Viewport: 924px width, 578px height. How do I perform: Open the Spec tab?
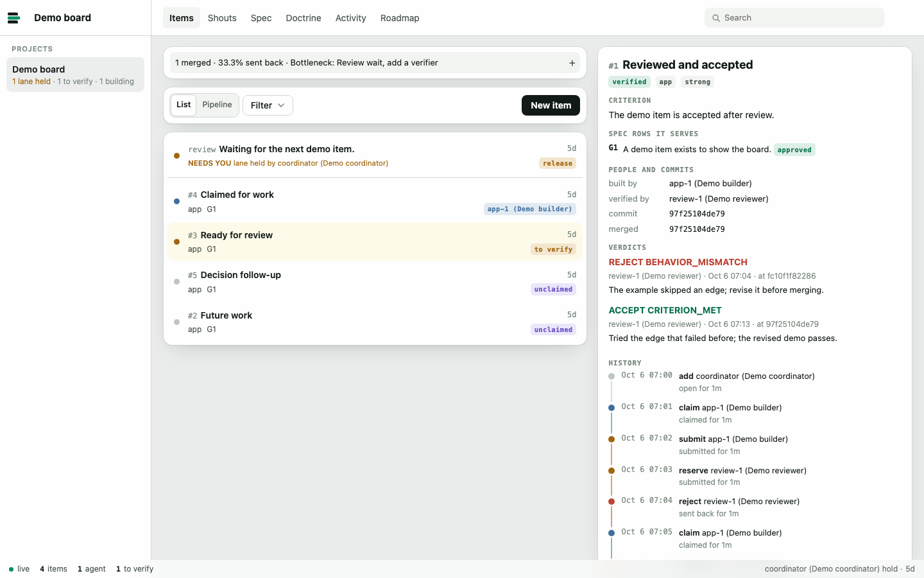261,18
